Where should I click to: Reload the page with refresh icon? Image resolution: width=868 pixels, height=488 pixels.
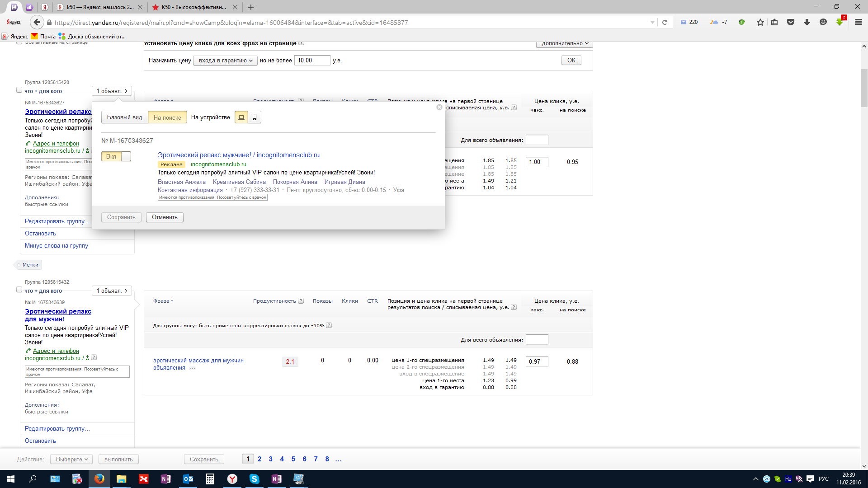click(665, 22)
